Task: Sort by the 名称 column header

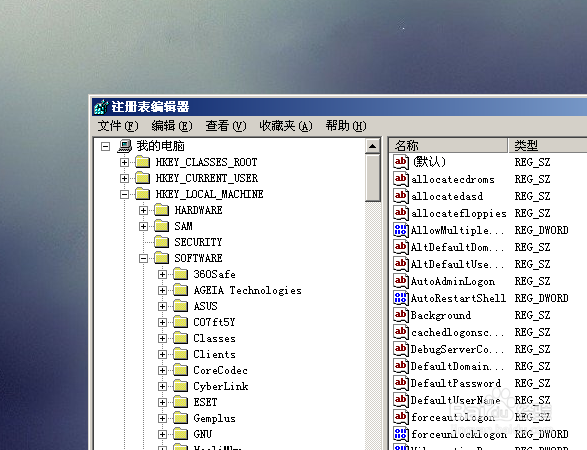Action: [448, 145]
